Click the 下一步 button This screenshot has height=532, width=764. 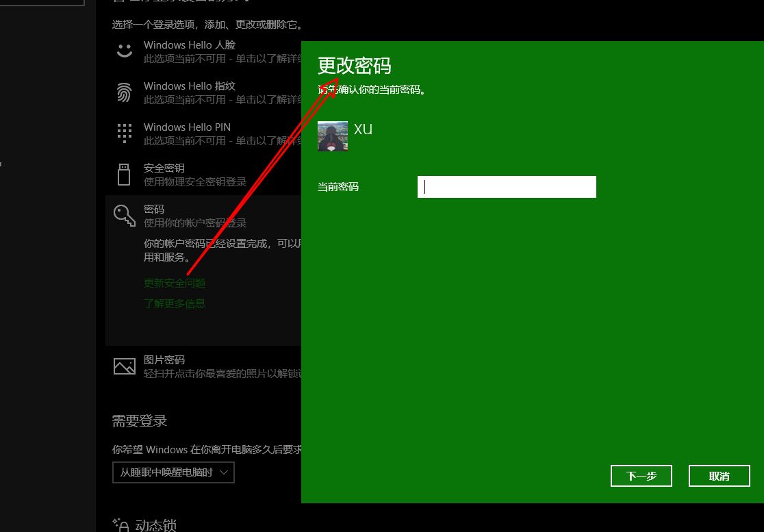point(641,476)
